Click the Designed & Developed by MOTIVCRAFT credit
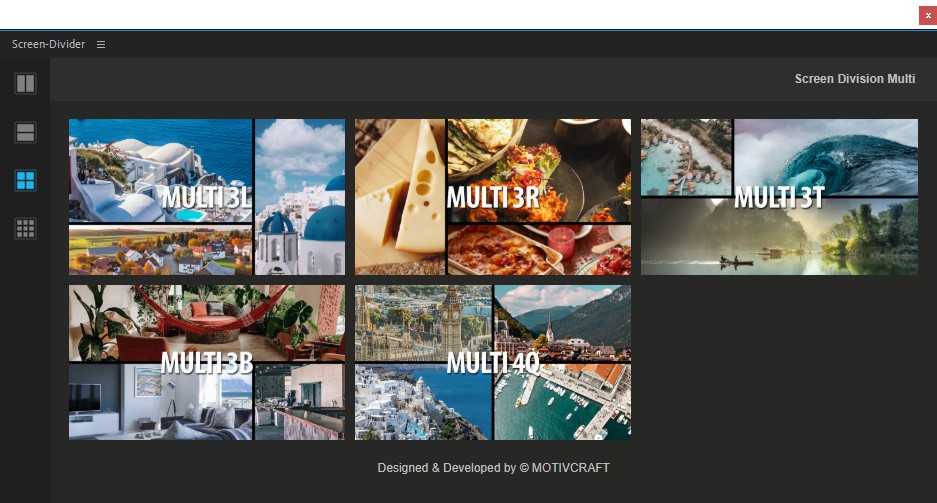Viewport: 937px width, 503px height. [493, 468]
